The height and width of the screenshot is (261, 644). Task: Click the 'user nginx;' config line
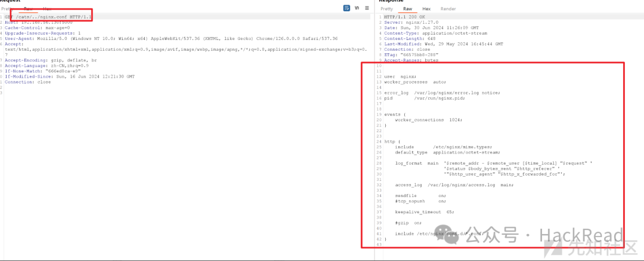point(400,76)
